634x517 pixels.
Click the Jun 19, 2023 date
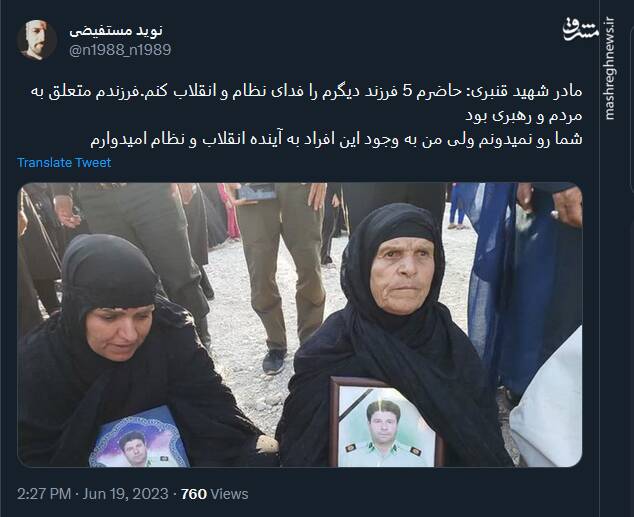click(x=125, y=494)
